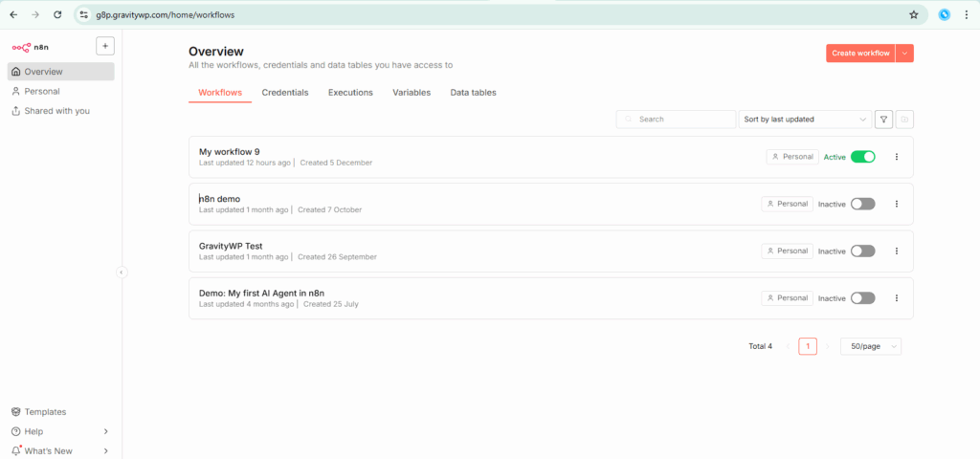Click the What's New bell icon
980x459 pixels.
point(16,451)
